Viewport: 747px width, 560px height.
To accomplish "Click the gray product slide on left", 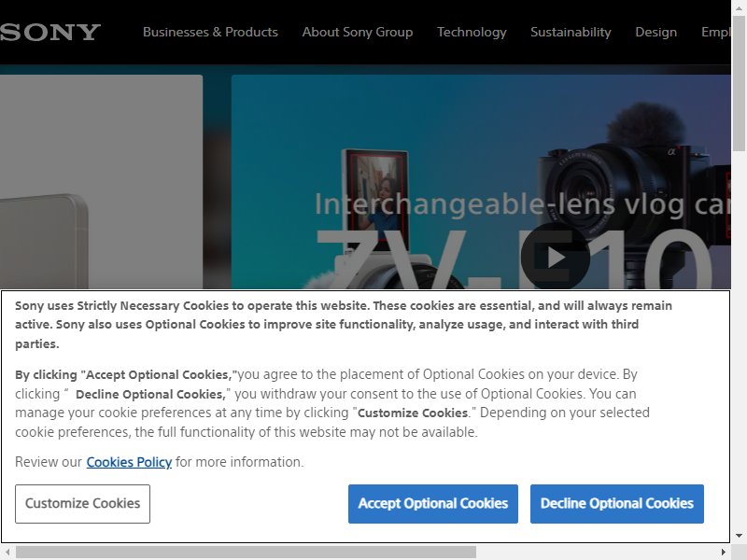I will tap(101, 182).
